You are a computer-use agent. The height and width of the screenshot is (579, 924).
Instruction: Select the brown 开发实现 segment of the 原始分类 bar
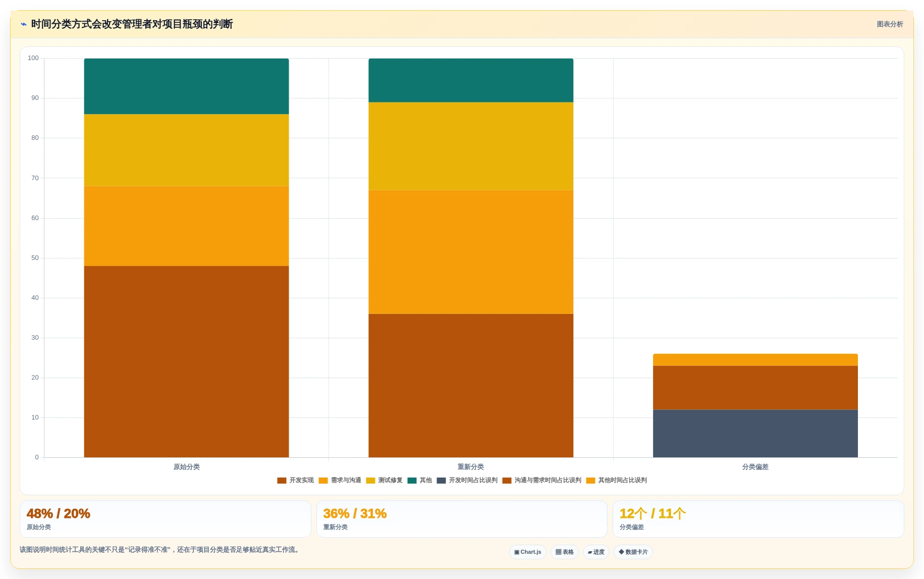click(x=186, y=362)
